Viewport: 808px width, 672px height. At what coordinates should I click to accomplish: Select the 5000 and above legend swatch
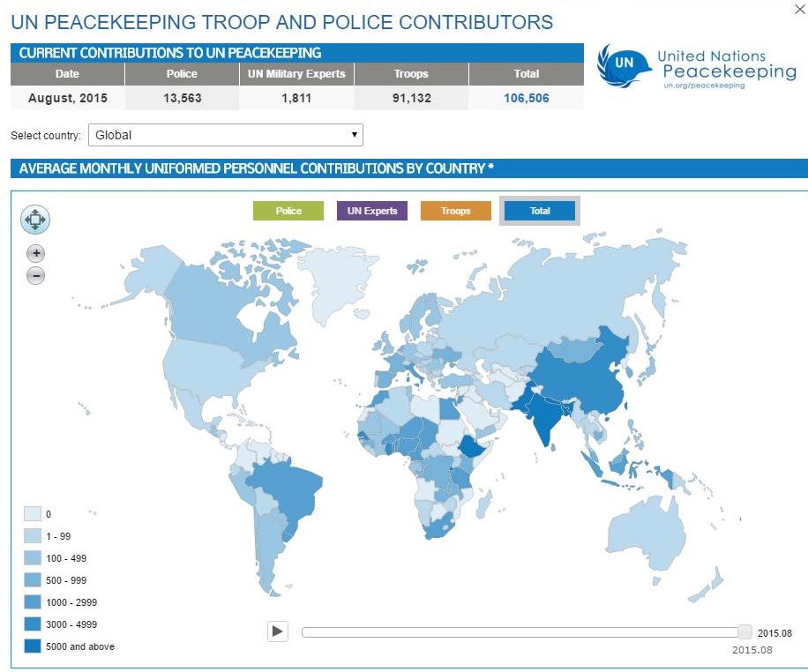click(x=33, y=646)
